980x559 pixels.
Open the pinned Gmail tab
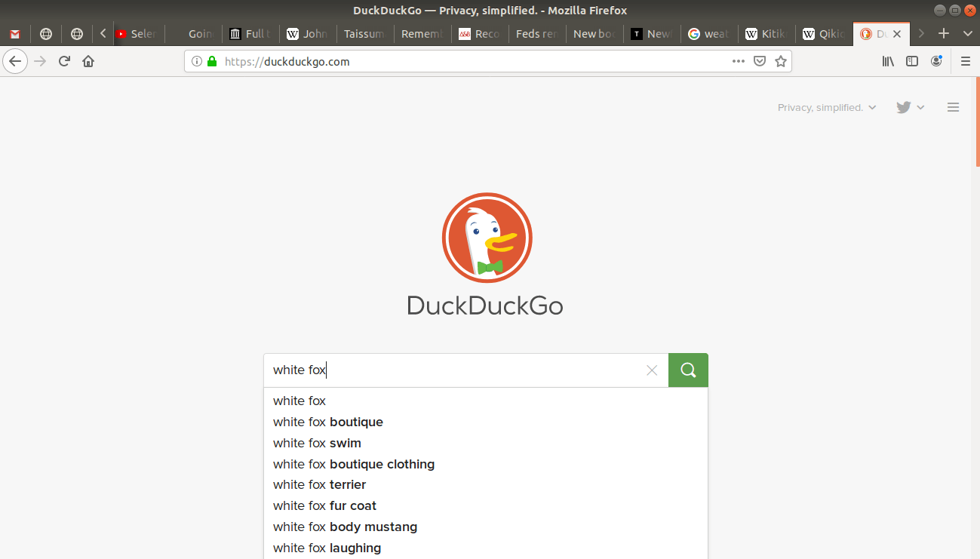click(15, 34)
